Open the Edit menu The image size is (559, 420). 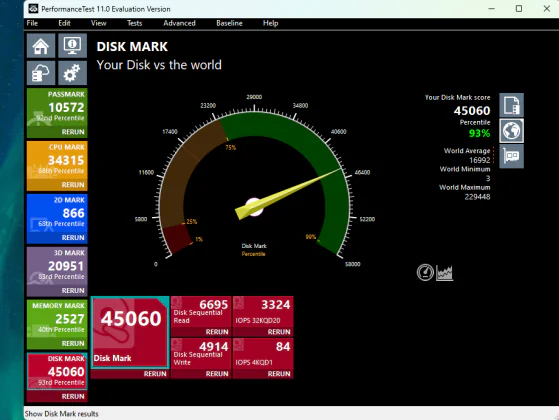65,23
